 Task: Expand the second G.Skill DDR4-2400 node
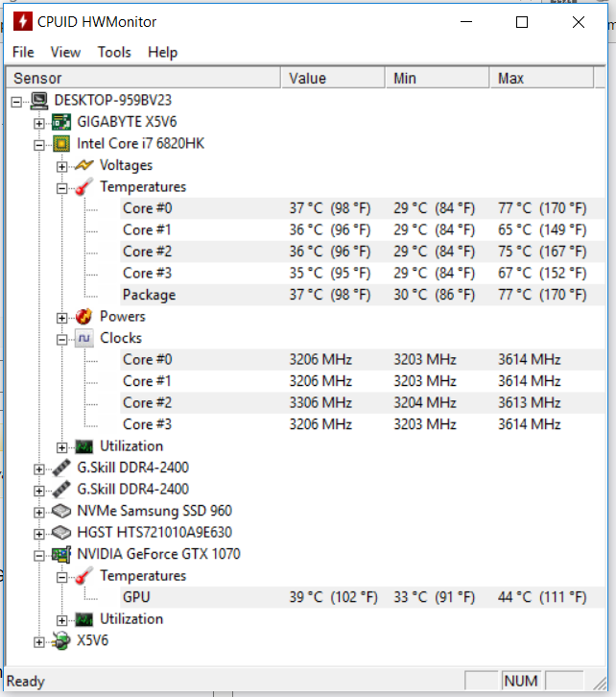39,491
